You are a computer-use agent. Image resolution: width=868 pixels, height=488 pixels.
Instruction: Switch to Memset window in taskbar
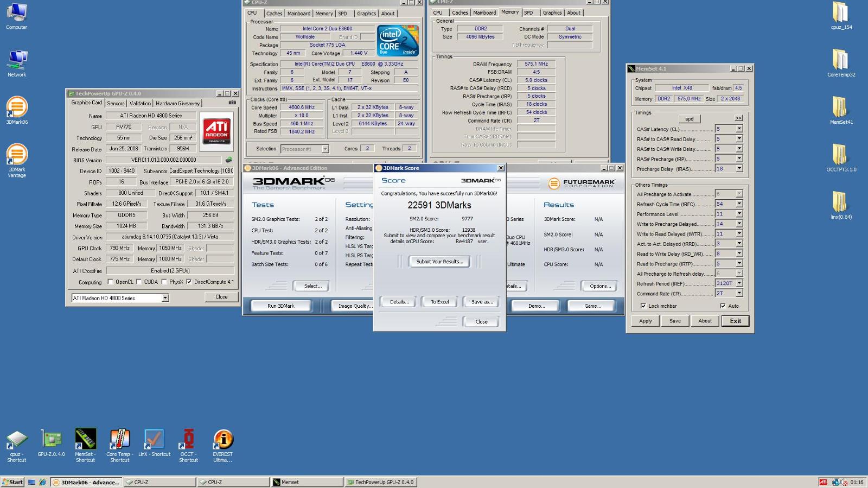click(307, 482)
